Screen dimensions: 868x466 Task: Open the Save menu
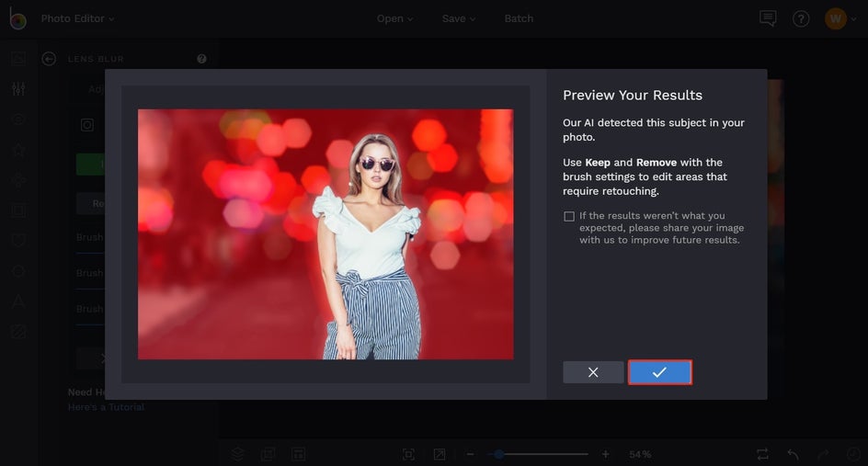tap(458, 18)
